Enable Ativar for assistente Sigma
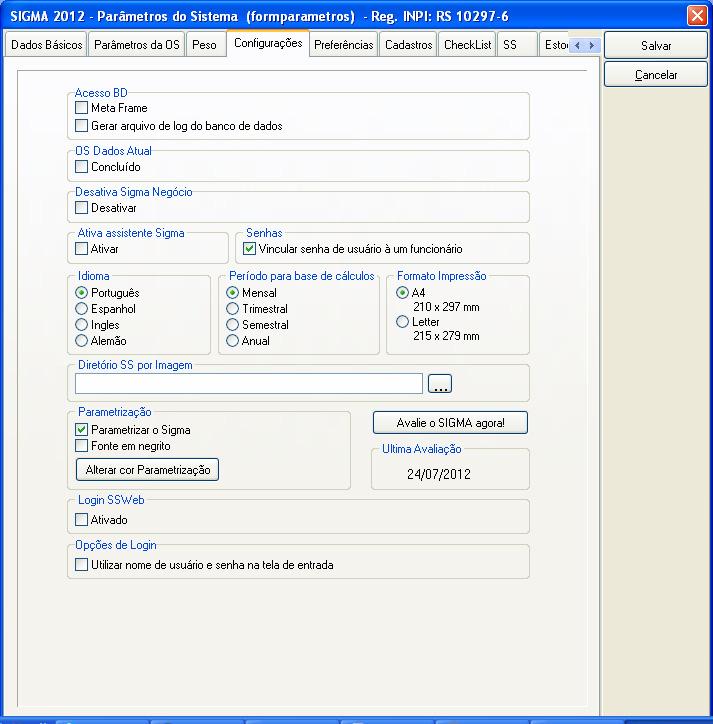 [81, 248]
